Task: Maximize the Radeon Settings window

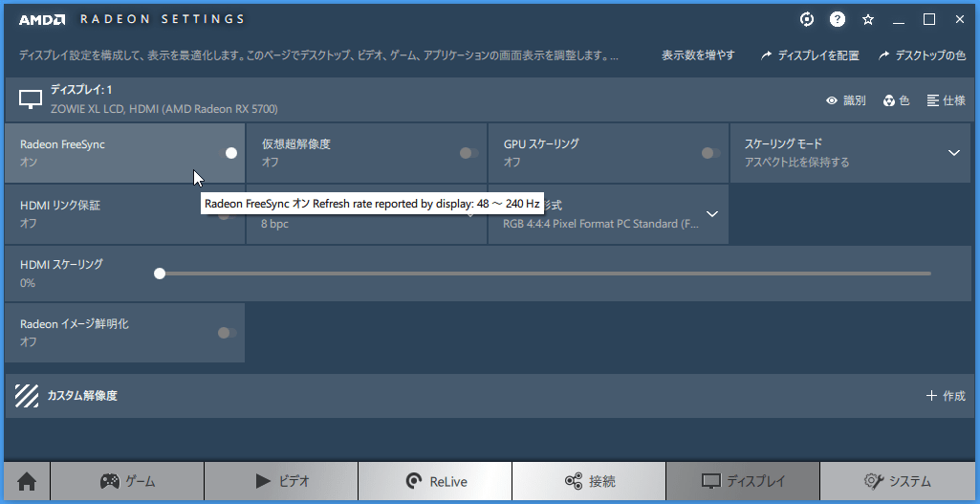Action: [929, 19]
